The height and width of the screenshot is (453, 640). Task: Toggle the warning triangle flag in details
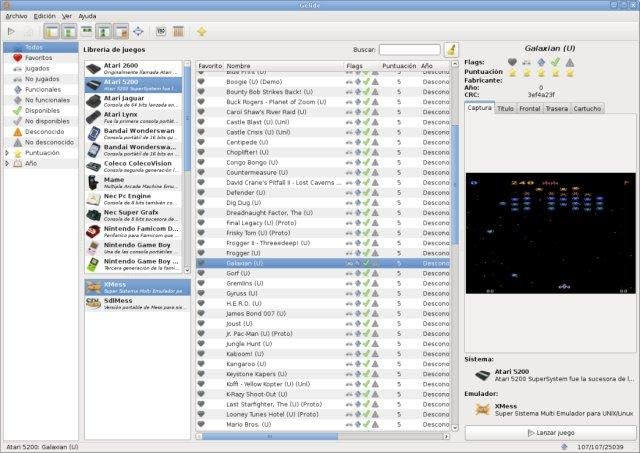570,62
